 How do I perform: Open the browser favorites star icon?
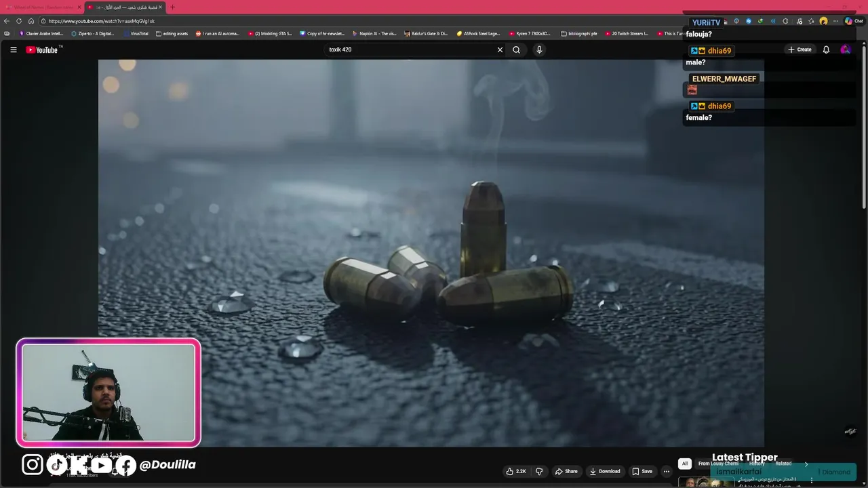pyautogui.click(x=812, y=21)
